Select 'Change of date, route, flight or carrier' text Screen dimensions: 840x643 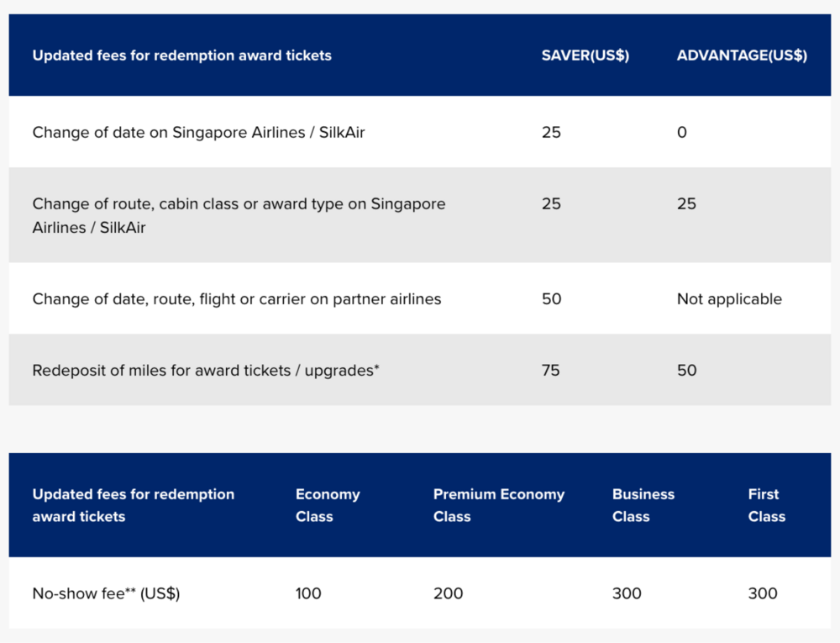[x=236, y=298]
